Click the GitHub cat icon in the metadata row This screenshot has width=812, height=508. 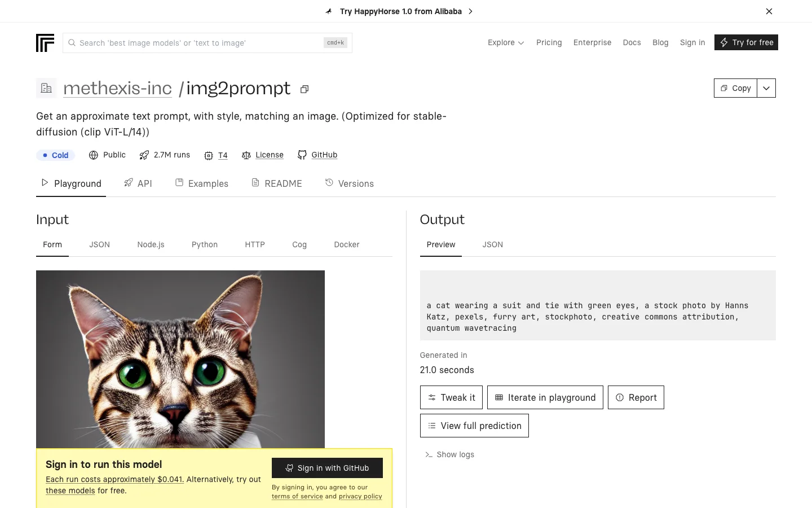(x=302, y=155)
